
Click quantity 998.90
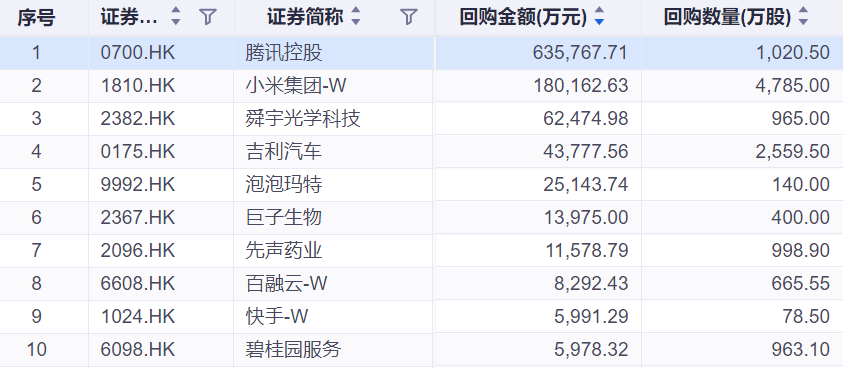(x=801, y=250)
